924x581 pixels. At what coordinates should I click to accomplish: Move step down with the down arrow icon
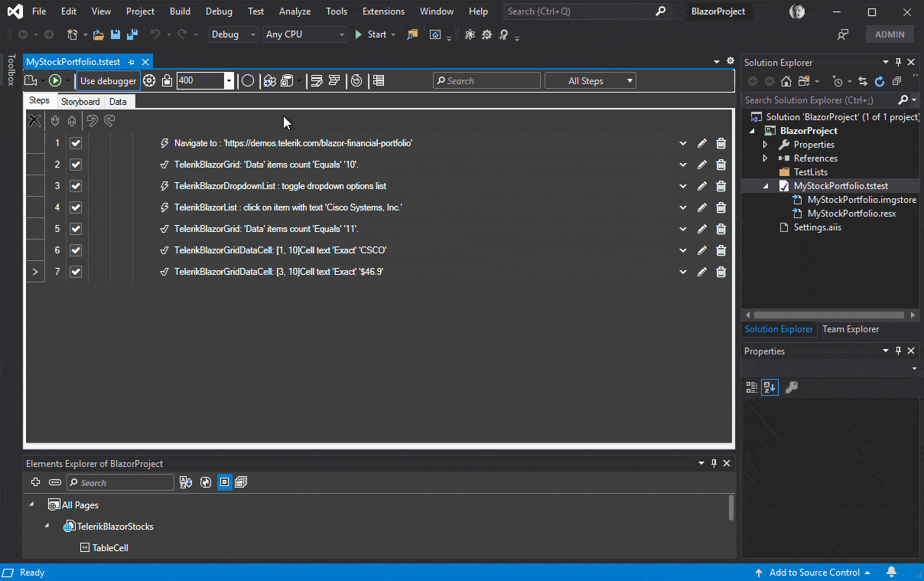[55, 120]
